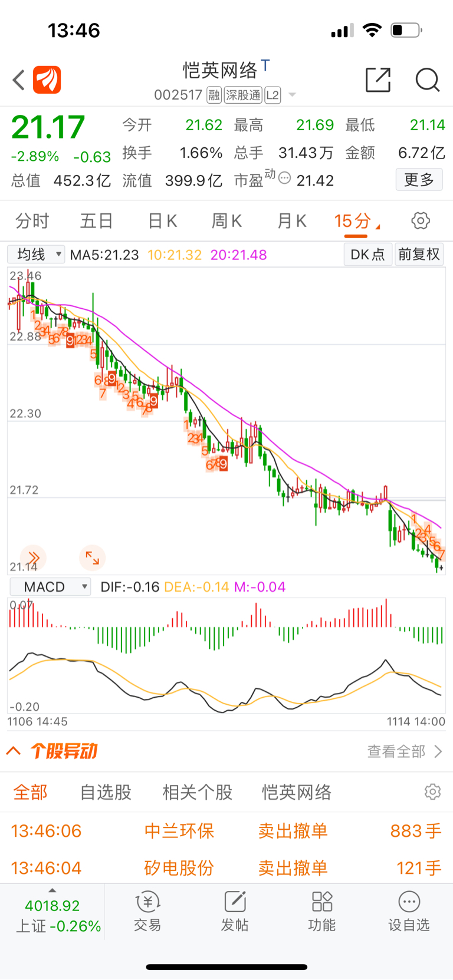Screen dimensions: 453x980
Task: Select the 相关个股 filter tab
Action: (x=198, y=792)
